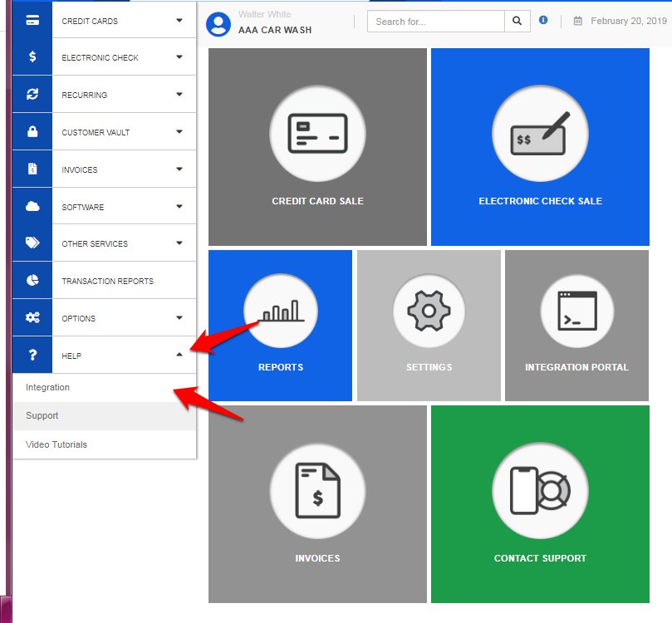
Task: Select Support under the Help menu
Action: [42, 415]
